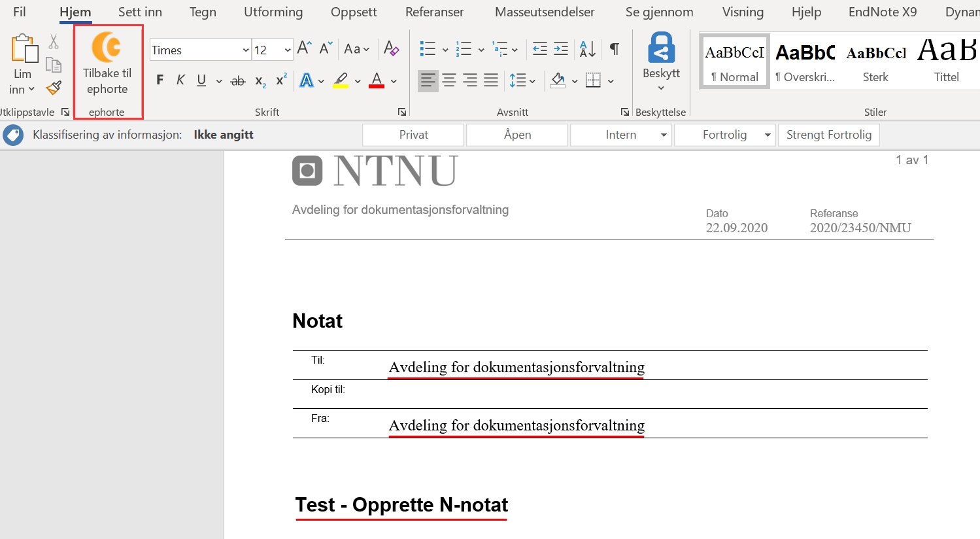The image size is (980, 539).
Task: Open line spacing options
Action: (522, 80)
